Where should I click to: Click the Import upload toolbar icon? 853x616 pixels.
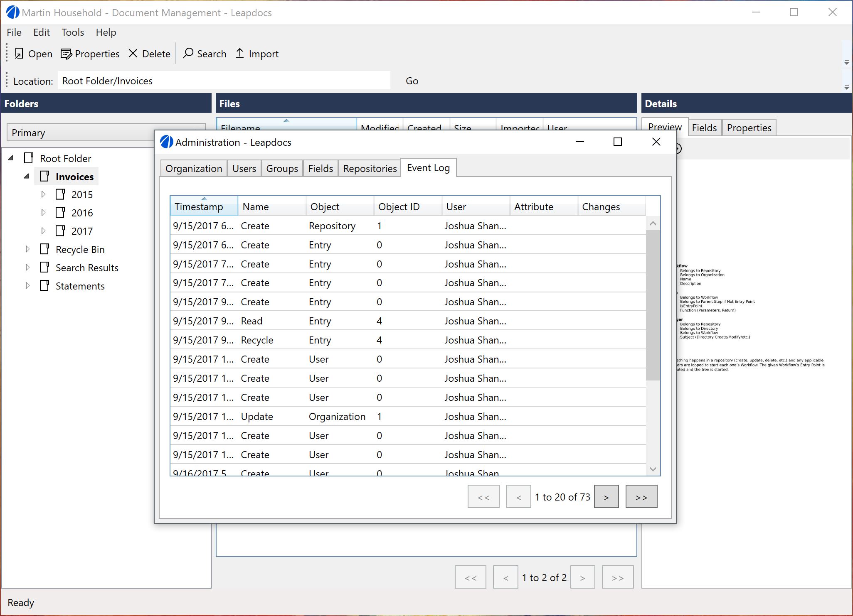click(x=240, y=53)
